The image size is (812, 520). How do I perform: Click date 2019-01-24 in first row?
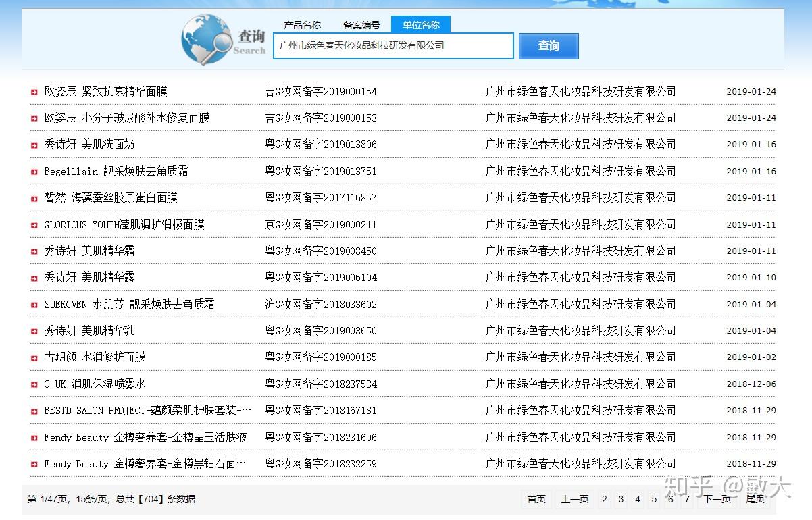point(751,92)
